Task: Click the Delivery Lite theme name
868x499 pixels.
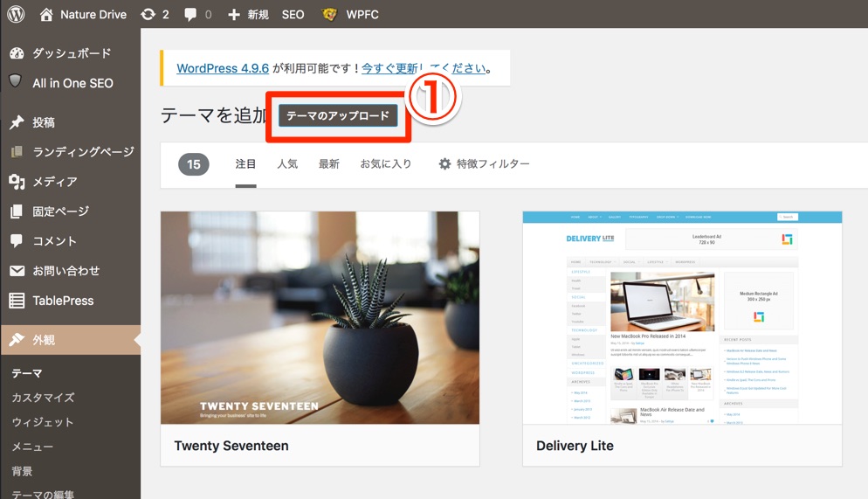Action: (x=575, y=446)
